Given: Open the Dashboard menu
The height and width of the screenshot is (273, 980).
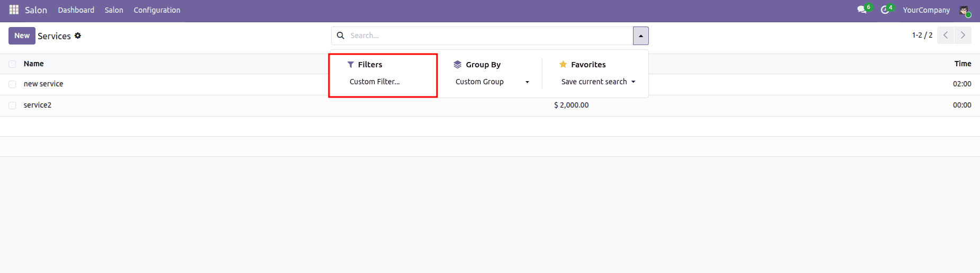Looking at the screenshot, I should point(76,10).
